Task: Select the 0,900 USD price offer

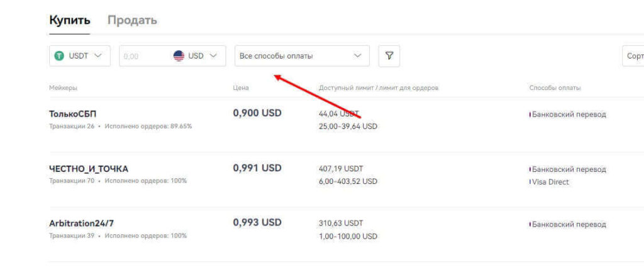Action: (257, 113)
